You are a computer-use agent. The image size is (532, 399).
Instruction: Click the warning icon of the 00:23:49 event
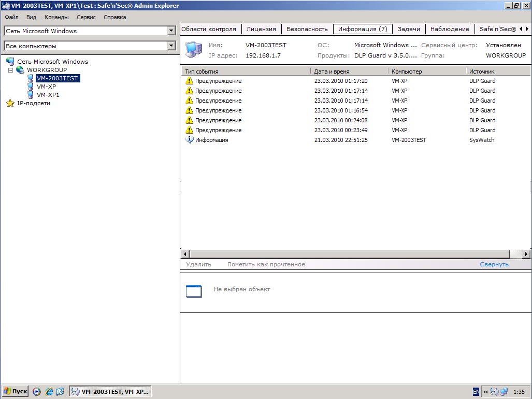pyautogui.click(x=189, y=130)
